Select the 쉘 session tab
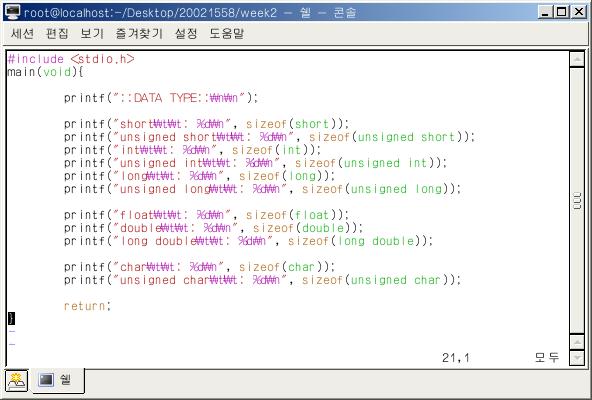 click(58, 380)
